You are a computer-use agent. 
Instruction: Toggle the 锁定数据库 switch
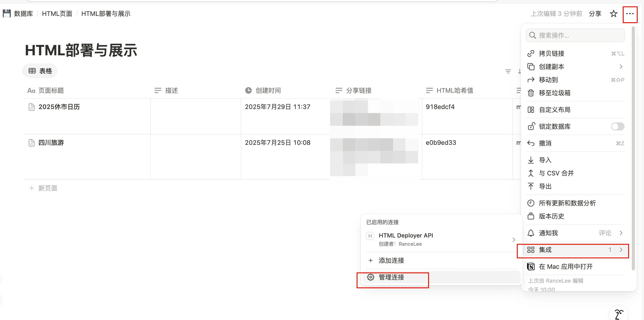[x=617, y=126]
